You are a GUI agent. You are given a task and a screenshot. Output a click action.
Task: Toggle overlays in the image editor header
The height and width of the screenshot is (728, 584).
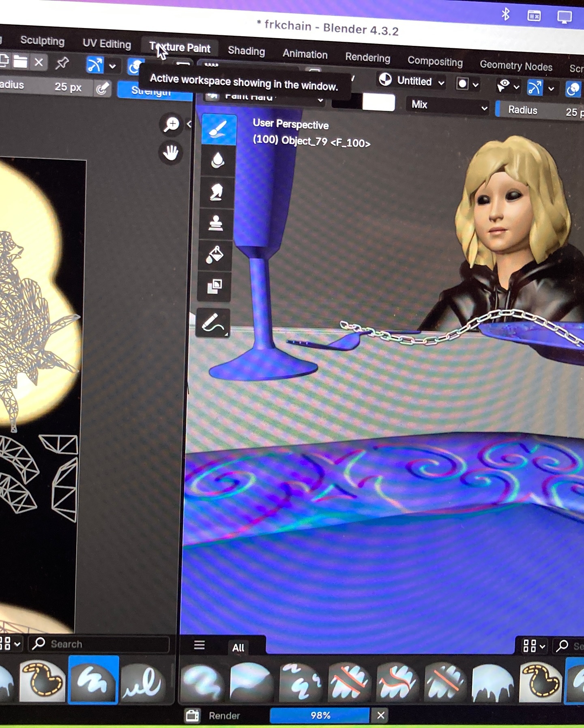pos(136,66)
